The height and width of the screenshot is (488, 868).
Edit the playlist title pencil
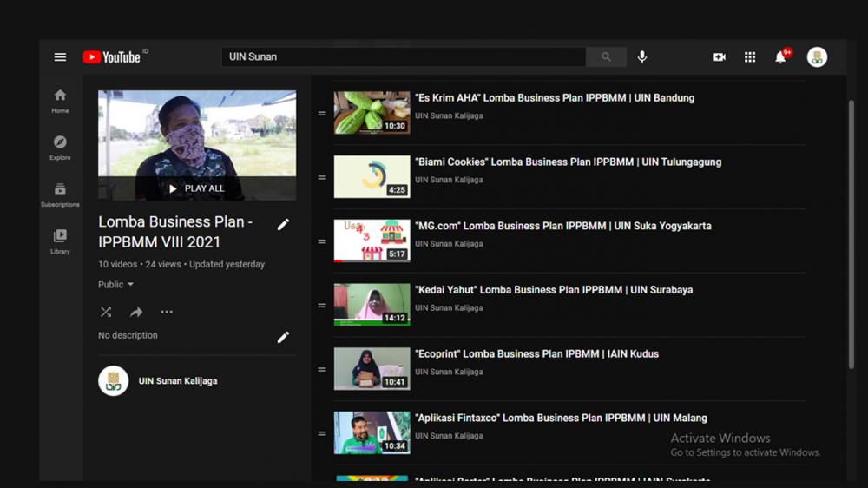point(283,224)
